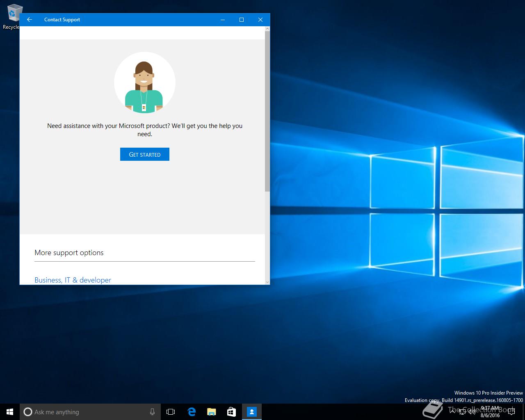Click the scroll-down arrow in Contact Support

pyautogui.click(x=267, y=282)
